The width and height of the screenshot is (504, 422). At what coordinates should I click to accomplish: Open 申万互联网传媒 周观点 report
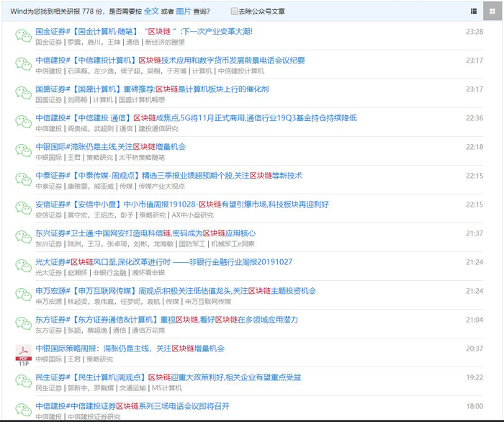(176, 291)
